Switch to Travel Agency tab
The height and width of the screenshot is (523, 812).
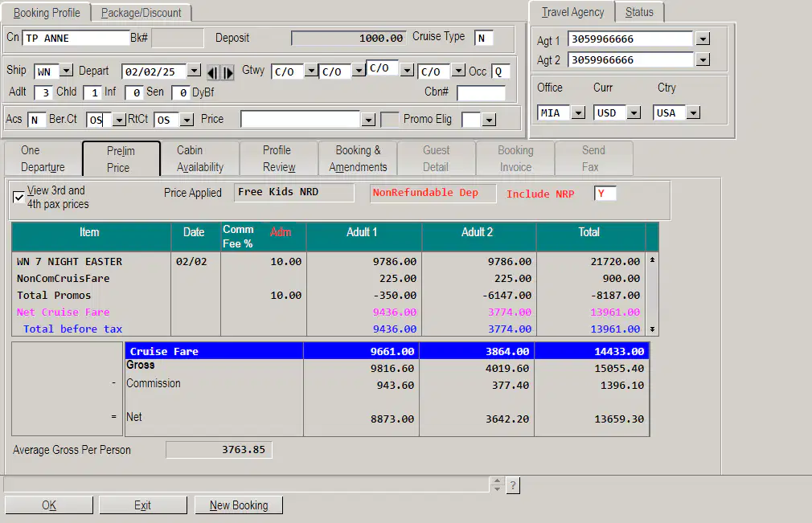pos(572,12)
